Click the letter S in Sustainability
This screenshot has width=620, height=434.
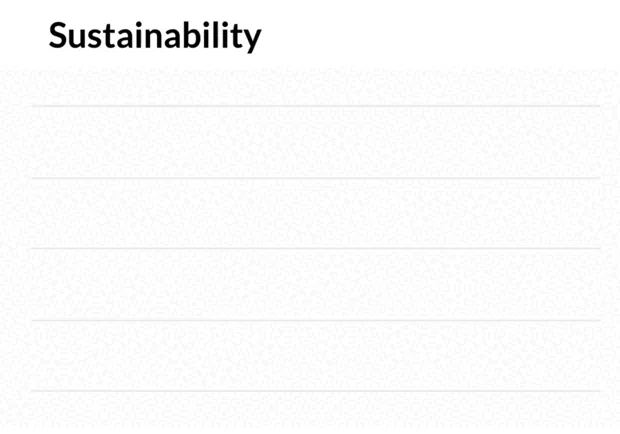pyautogui.click(x=58, y=36)
